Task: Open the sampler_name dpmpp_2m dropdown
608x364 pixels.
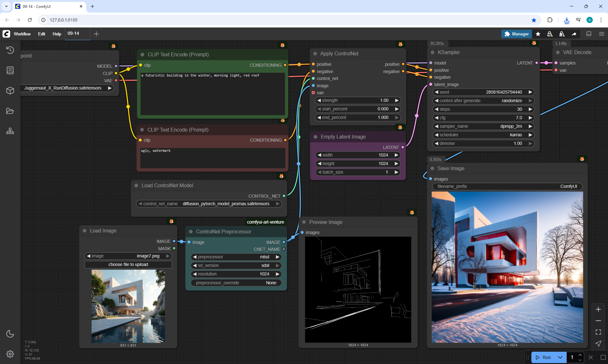Action: point(483,126)
